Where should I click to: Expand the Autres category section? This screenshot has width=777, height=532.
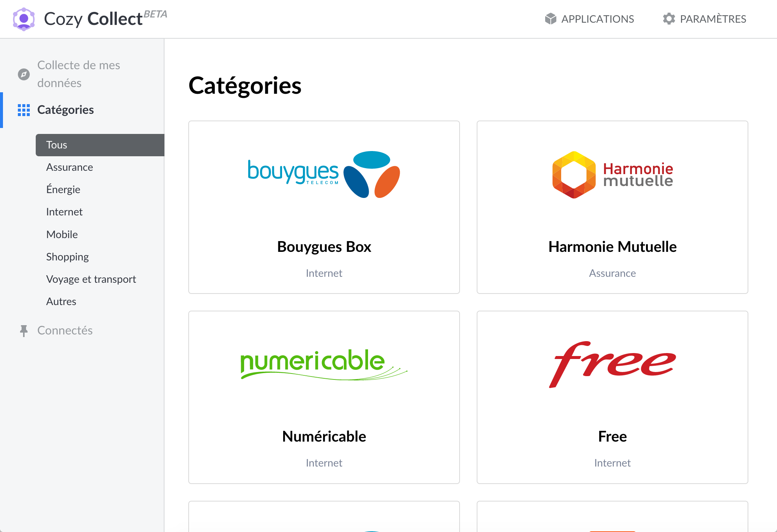point(61,301)
